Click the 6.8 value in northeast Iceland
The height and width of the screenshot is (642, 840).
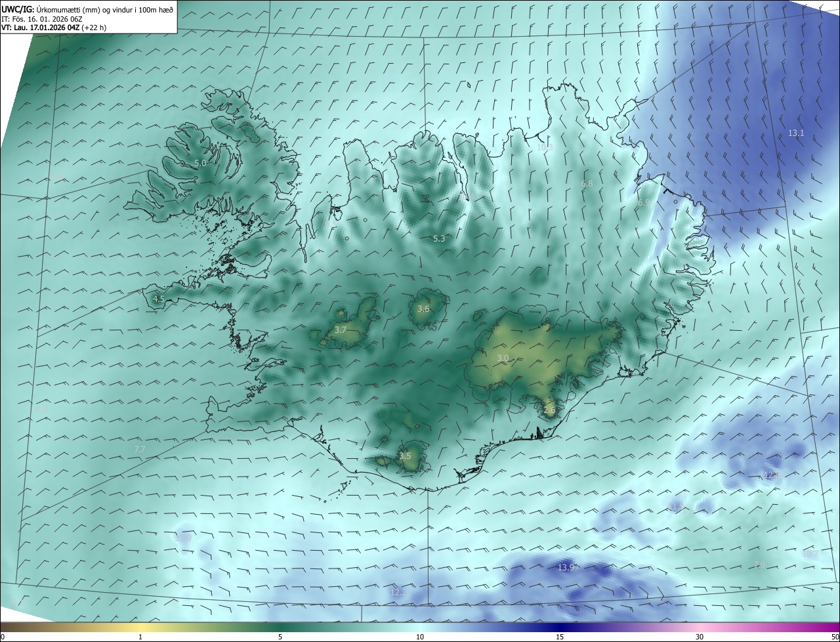point(587,184)
